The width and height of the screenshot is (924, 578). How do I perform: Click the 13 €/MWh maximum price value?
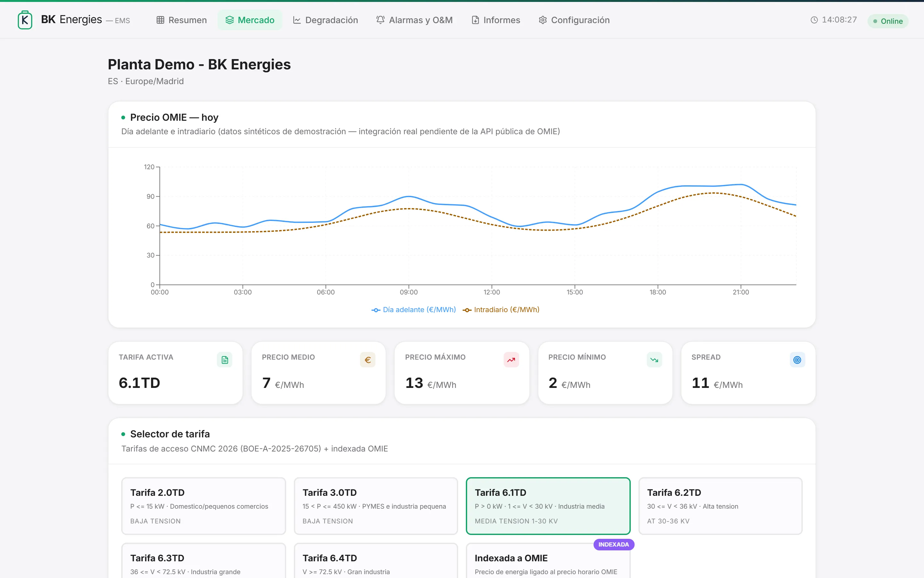pyautogui.click(x=431, y=383)
